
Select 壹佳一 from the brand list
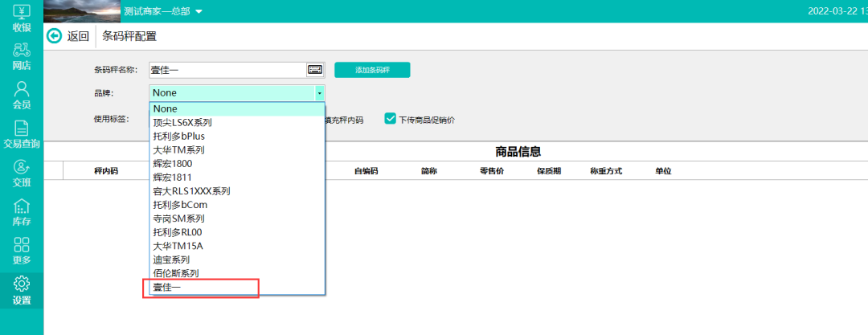point(167,288)
